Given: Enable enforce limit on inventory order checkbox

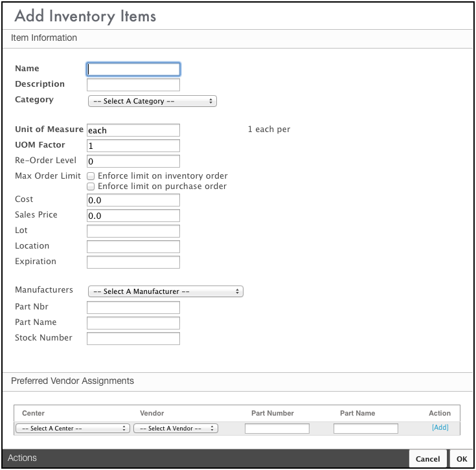Looking at the screenshot, I should click(91, 176).
